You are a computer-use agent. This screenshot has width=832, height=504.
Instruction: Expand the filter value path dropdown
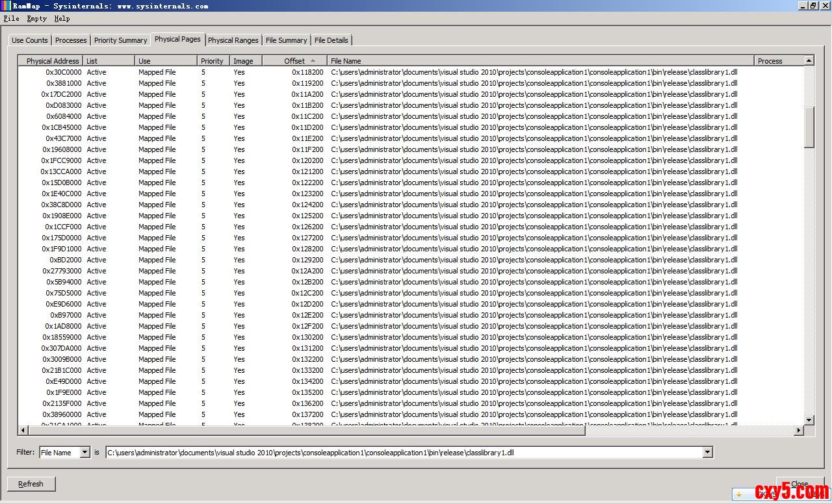pos(707,453)
